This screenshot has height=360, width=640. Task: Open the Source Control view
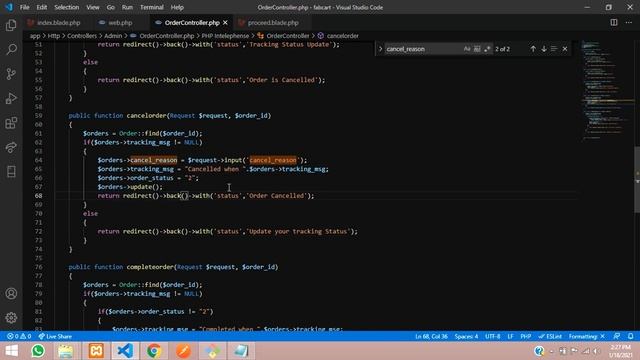click(x=11, y=74)
